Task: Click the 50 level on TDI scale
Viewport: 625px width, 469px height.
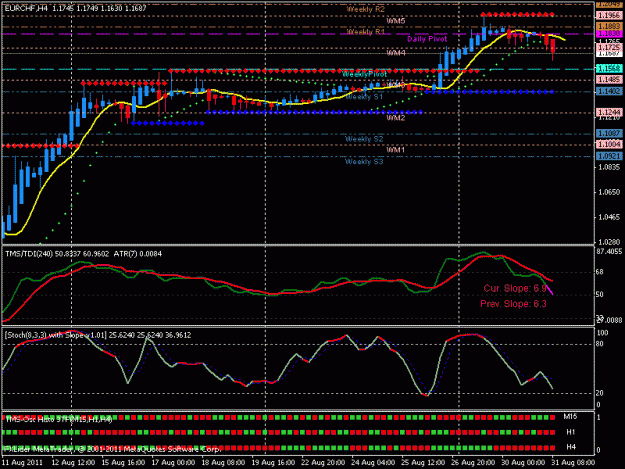Action: pyautogui.click(x=599, y=294)
